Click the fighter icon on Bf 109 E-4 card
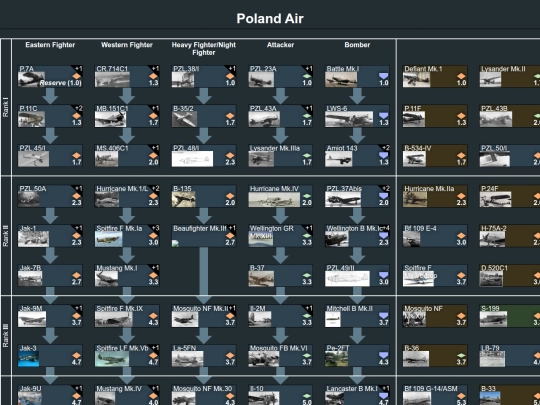Image resolution: width=540 pixels, height=405 pixels. [x=461, y=236]
